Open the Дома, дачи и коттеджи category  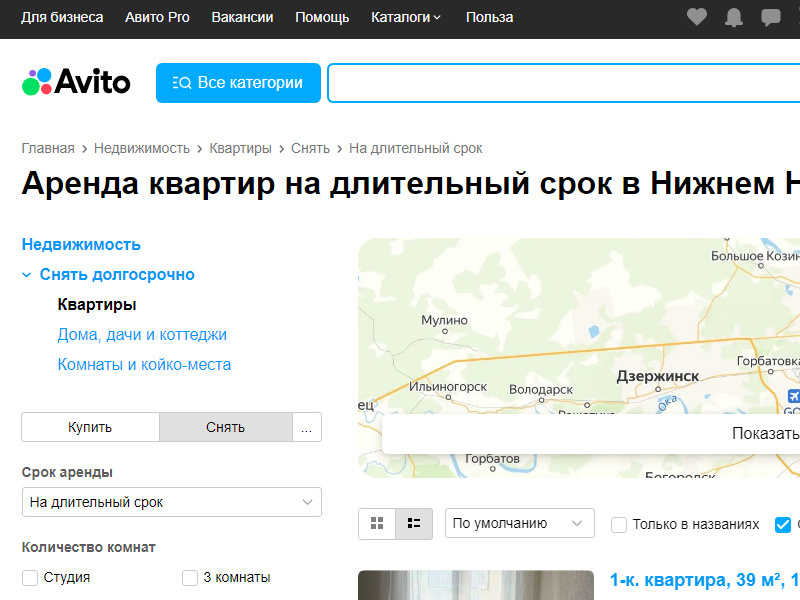[143, 334]
